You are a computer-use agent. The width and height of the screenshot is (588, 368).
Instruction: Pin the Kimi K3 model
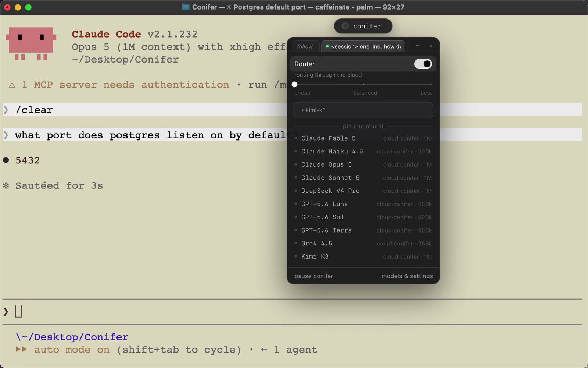tap(363, 256)
